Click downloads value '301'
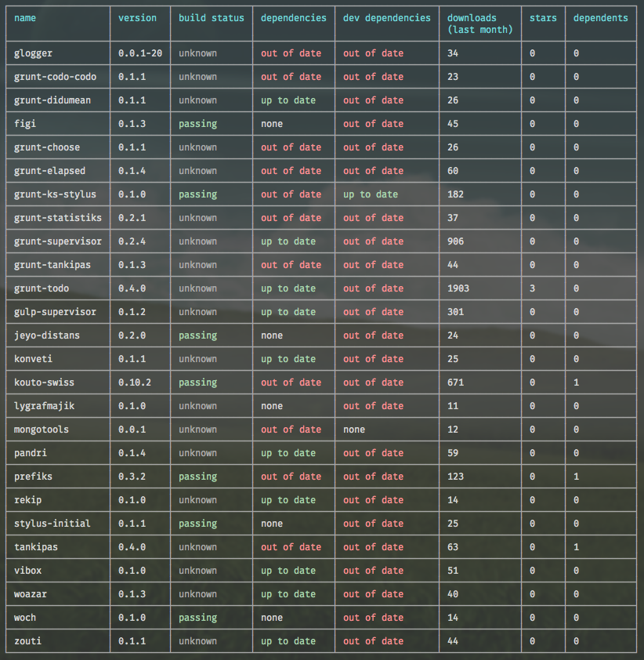 click(455, 312)
